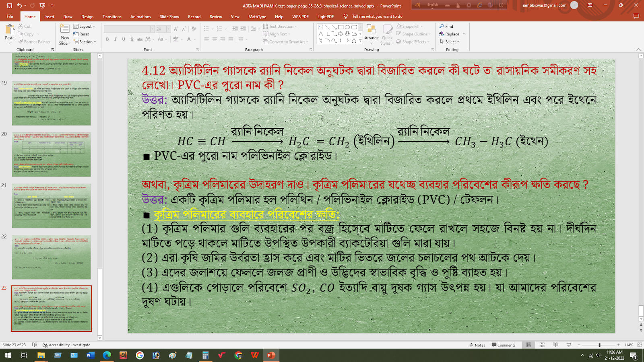The width and height of the screenshot is (644, 362).
Task: Select the Isosceles Triangle shape
Action: pos(321,34)
